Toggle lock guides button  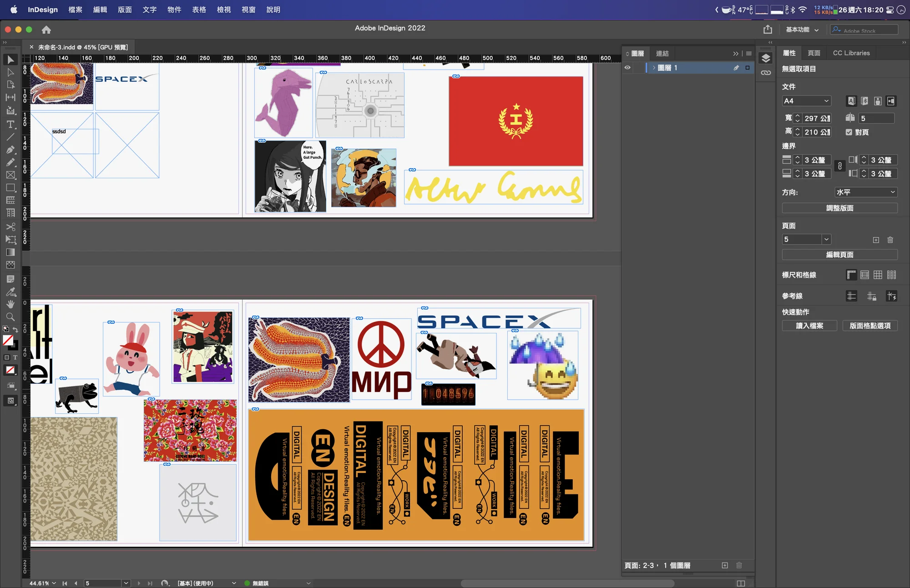[x=871, y=297]
